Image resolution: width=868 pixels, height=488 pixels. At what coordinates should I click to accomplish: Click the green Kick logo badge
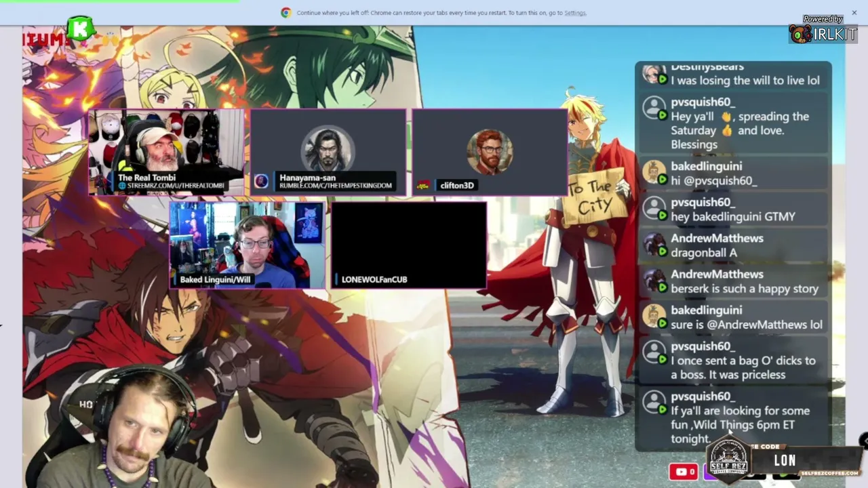(81, 29)
